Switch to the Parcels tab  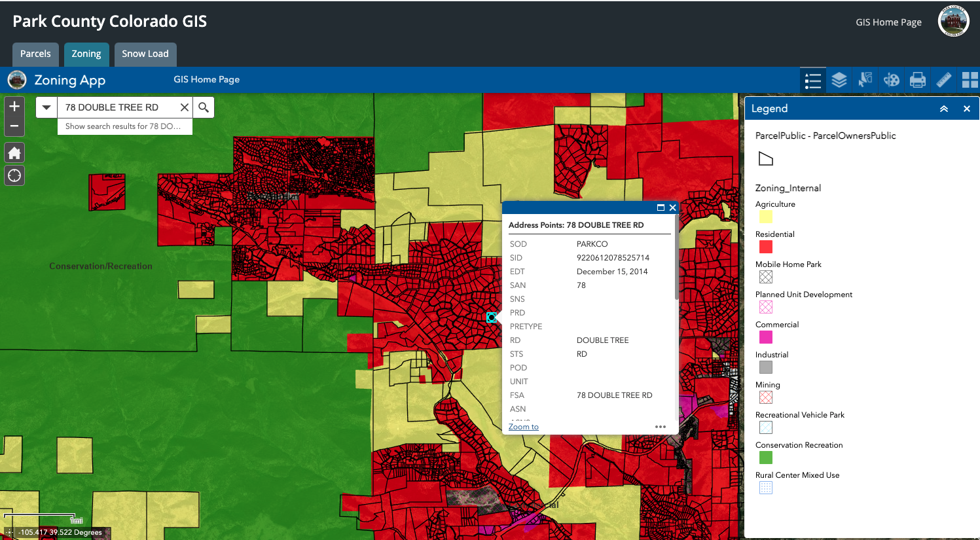tap(35, 54)
